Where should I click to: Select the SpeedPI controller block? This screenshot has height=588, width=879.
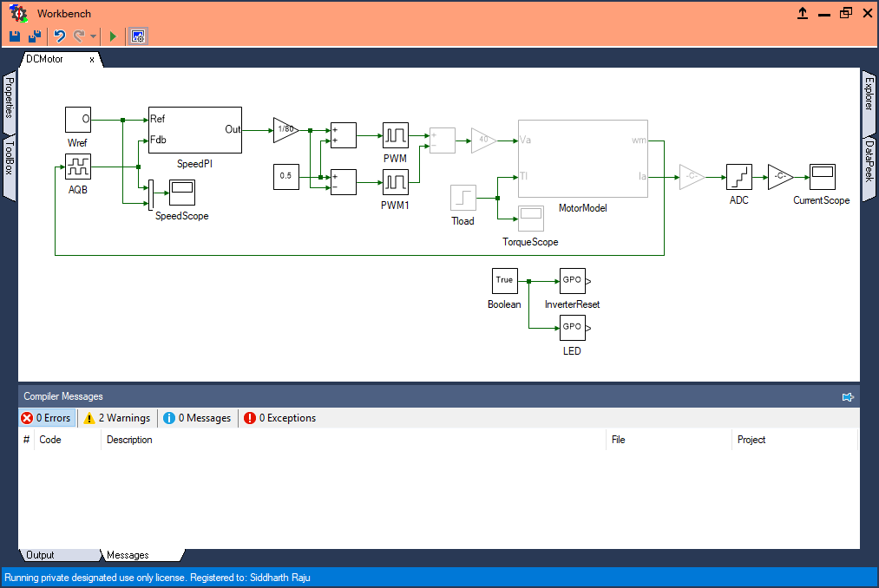[x=195, y=130]
